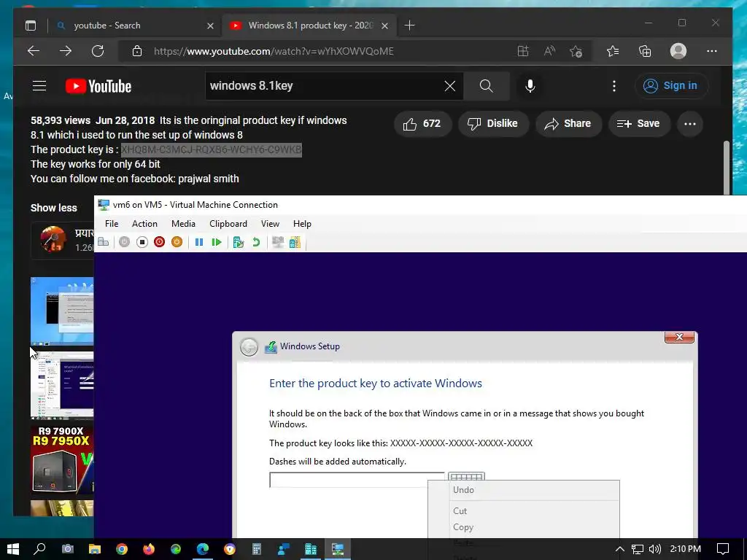Viewport: 747px width, 560px height.
Task: Open Clipboard menu in VM Connection
Action: [228, 224]
